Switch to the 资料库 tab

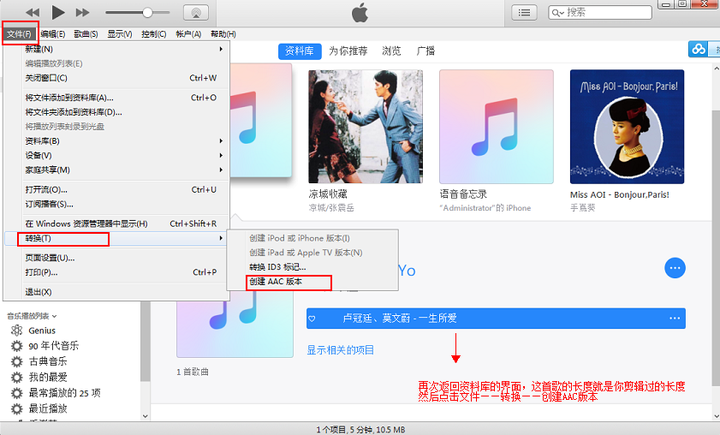click(299, 51)
